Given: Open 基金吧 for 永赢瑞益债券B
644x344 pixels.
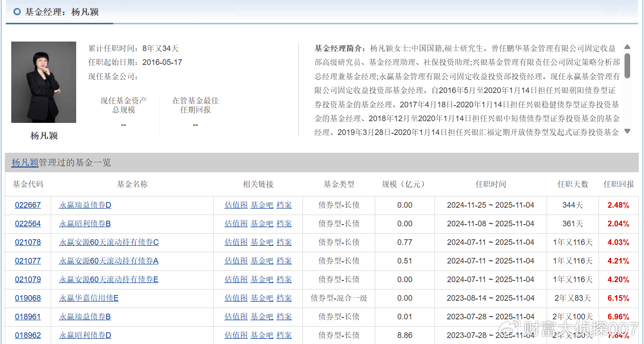Looking at the screenshot, I should (x=262, y=317).
